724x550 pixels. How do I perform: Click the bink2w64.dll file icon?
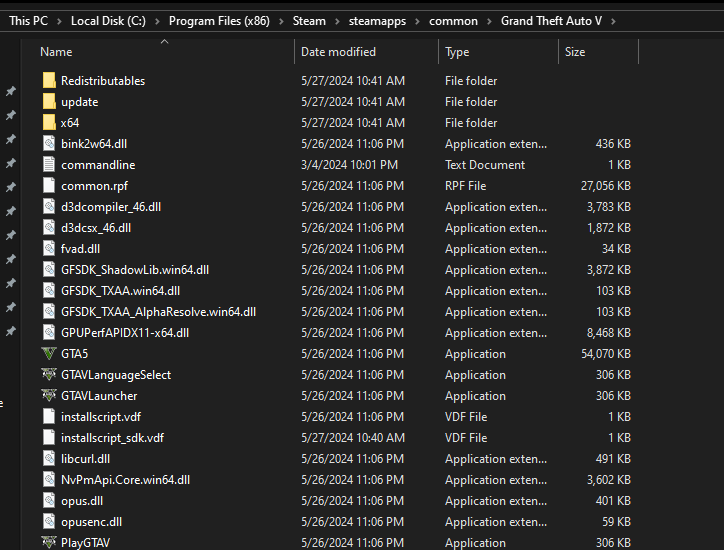pyautogui.click(x=49, y=144)
